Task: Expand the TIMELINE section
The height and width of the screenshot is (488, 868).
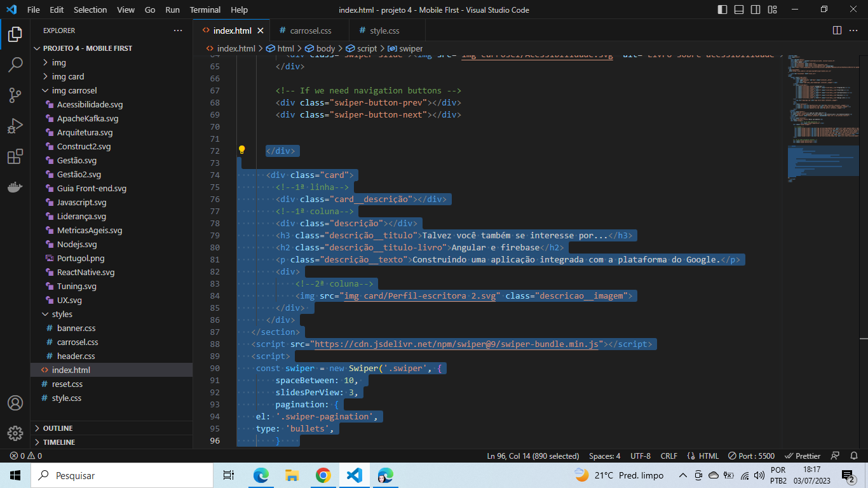Action: click(111, 442)
